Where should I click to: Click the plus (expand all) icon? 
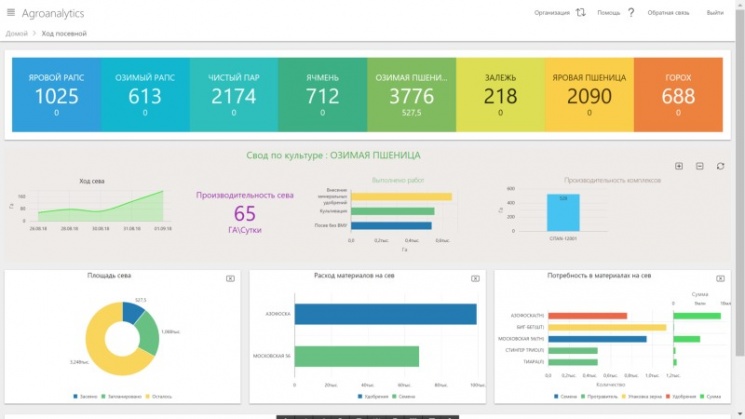click(x=679, y=166)
